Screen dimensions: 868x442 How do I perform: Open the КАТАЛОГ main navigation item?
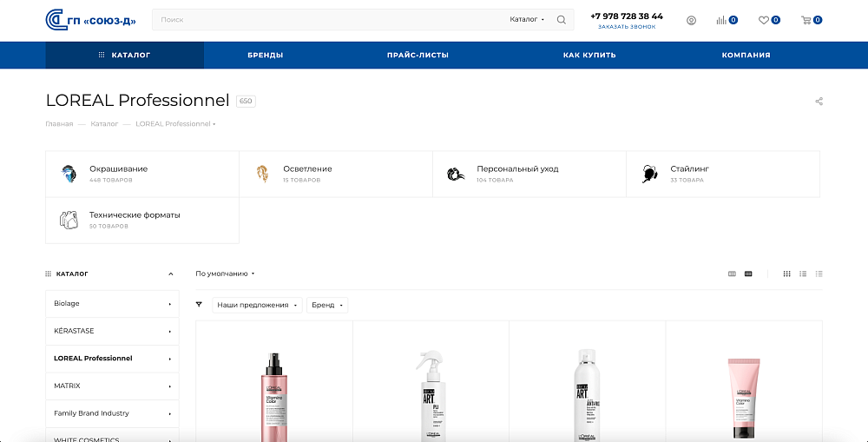[124, 55]
